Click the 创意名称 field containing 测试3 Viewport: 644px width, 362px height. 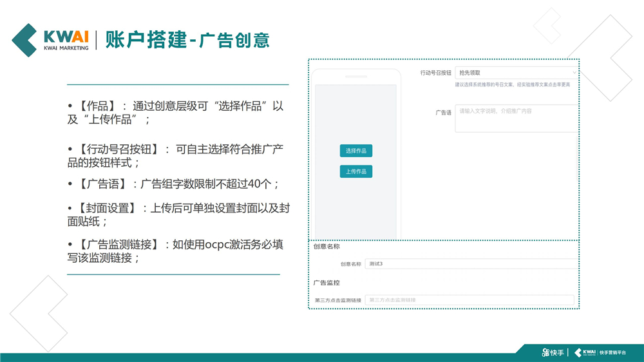(x=471, y=264)
